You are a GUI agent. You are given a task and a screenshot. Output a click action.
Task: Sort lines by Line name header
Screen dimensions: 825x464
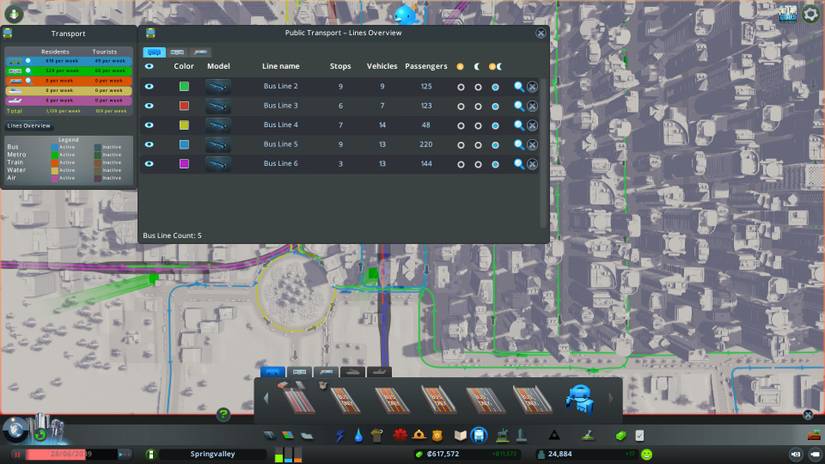click(281, 66)
